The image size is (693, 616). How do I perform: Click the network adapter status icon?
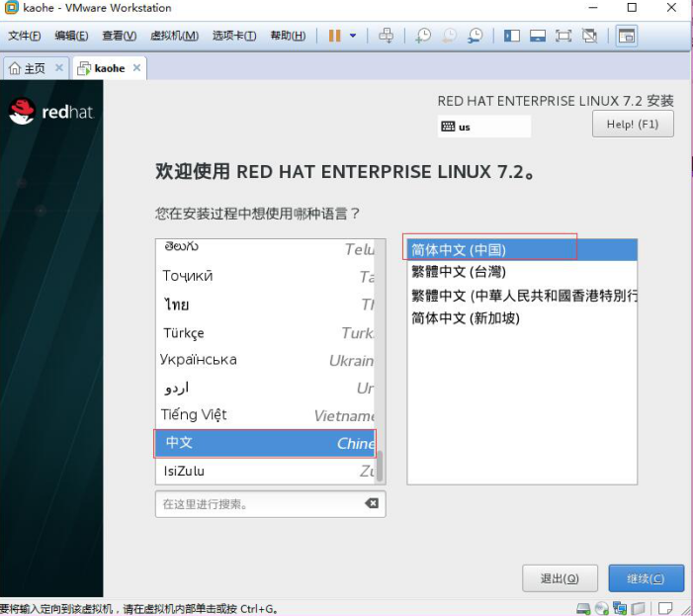tap(620, 609)
